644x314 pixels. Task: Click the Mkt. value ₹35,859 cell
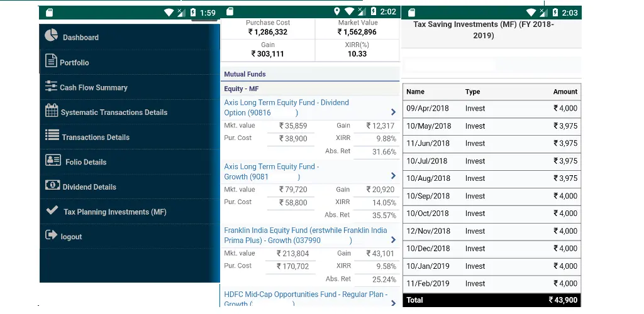point(293,126)
